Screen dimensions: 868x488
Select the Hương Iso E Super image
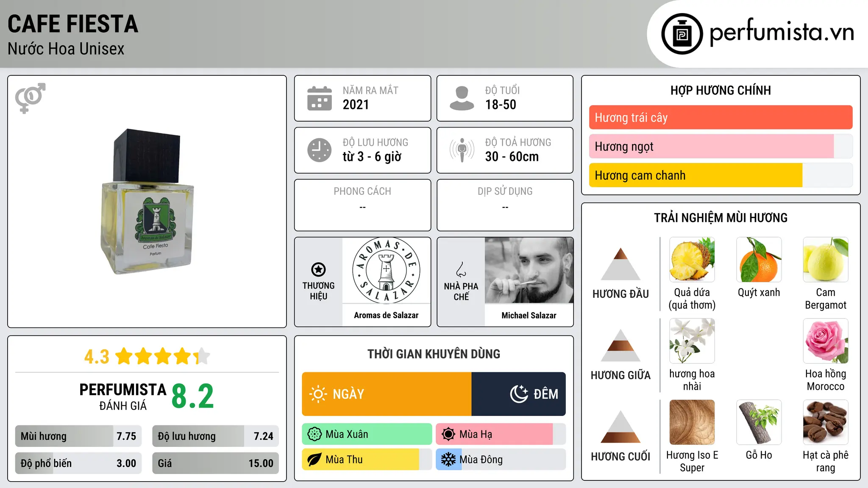coord(692,422)
